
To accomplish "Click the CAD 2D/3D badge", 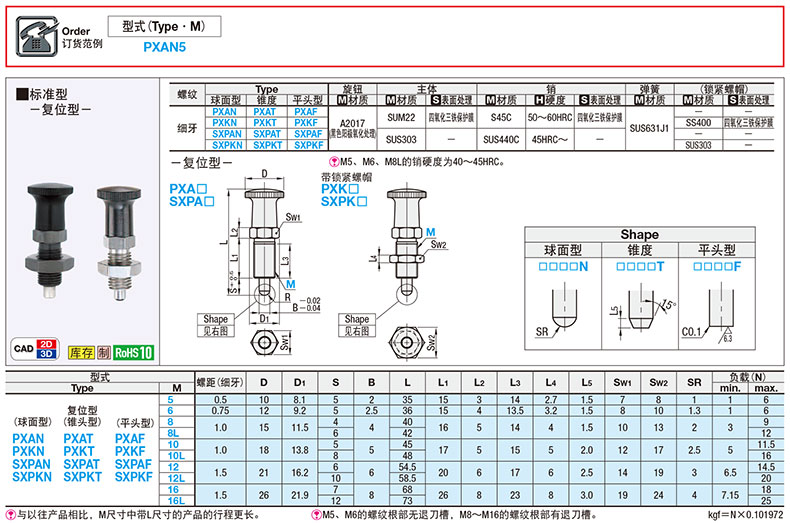I will (32, 349).
